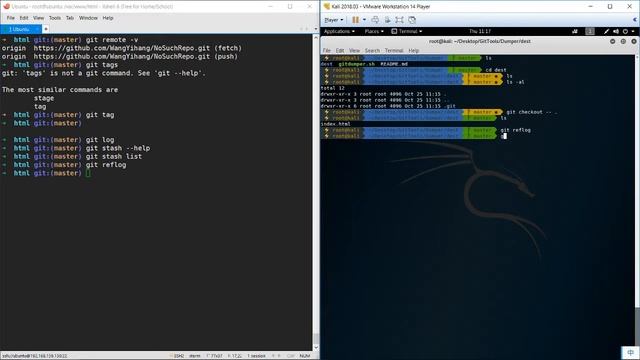
Task: Open Xshell Edit menu
Action: [24, 18]
